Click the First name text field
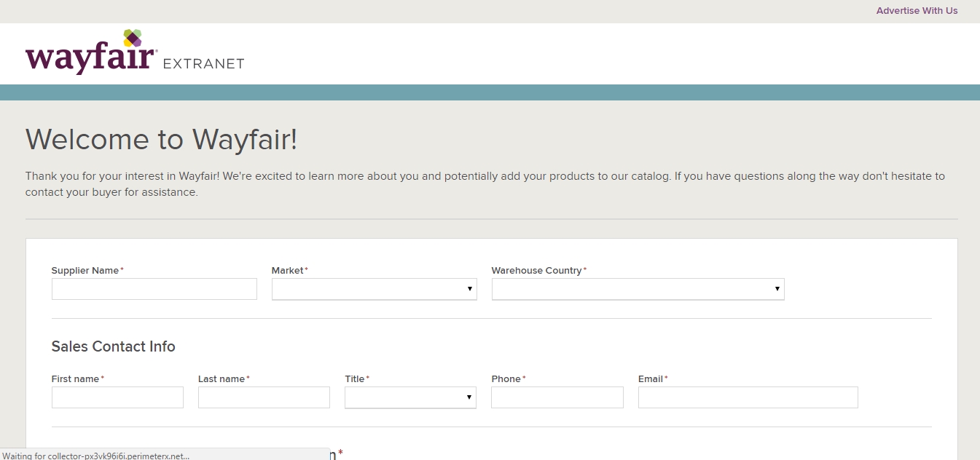 (117, 397)
